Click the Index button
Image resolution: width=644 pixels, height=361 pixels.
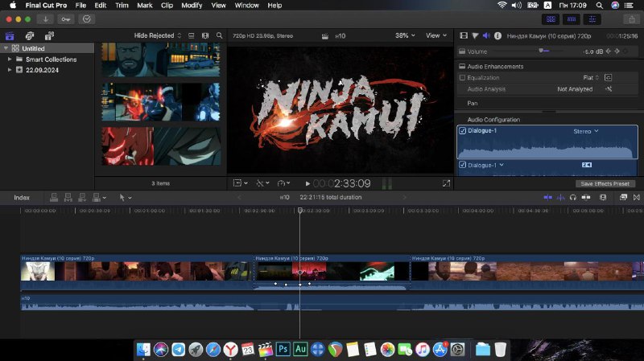(x=22, y=197)
